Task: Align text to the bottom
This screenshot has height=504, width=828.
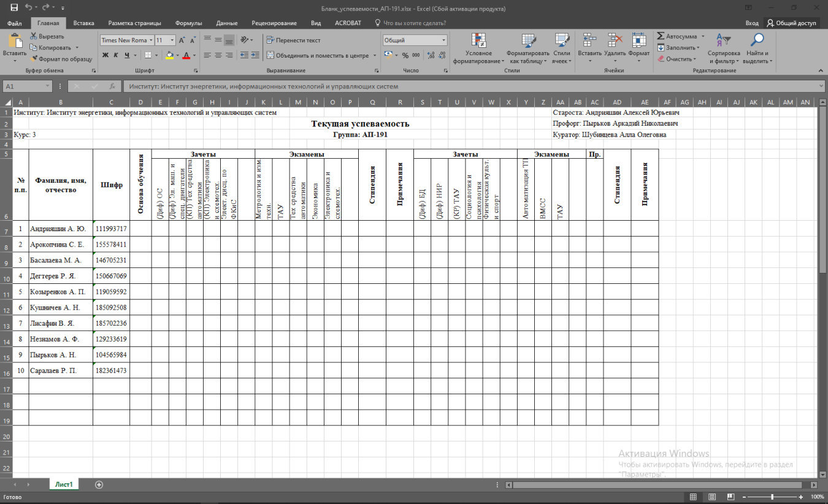Action: tap(229, 40)
